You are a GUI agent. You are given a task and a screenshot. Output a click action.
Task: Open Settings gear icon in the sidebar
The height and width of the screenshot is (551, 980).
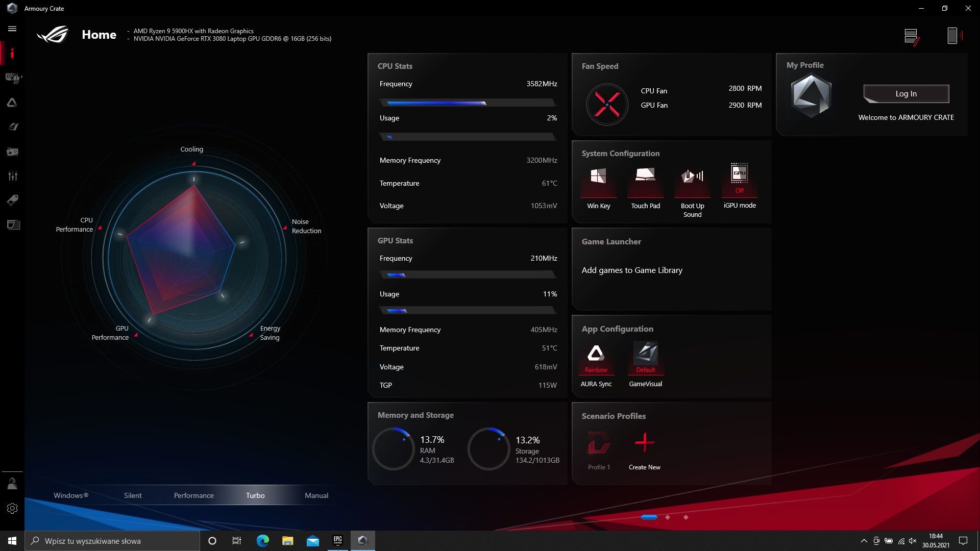pyautogui.click(x=12, y=508)
